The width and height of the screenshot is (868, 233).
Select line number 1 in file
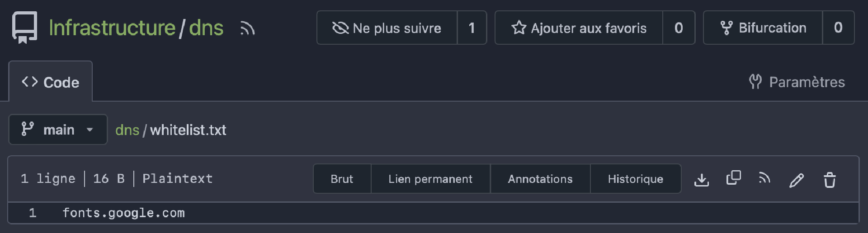coord(33,213)
